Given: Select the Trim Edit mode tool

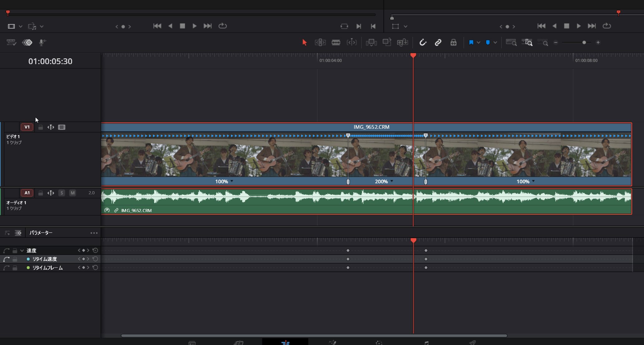Looking at the screenshot, I should tap(320, 42).
